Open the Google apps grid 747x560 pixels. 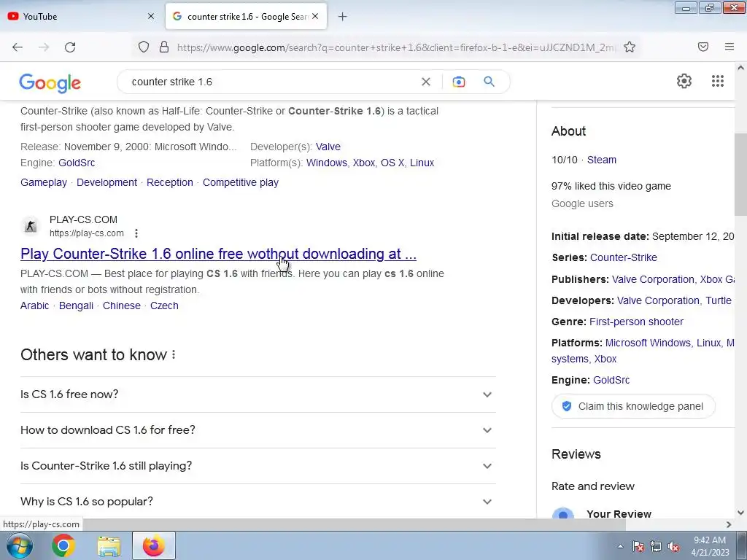(x=718, y=81)
